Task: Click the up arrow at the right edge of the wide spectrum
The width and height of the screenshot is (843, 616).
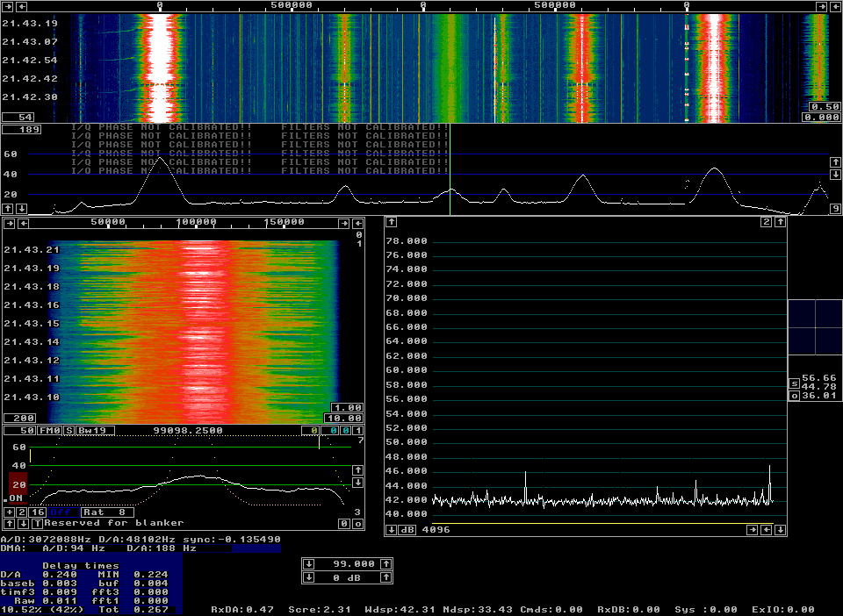Action: tap(835, 161)
